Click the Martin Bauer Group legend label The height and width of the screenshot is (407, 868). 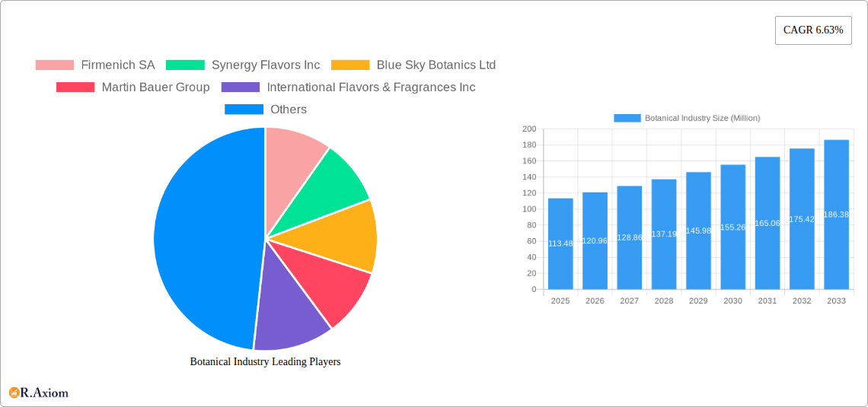tap(155, 87)
